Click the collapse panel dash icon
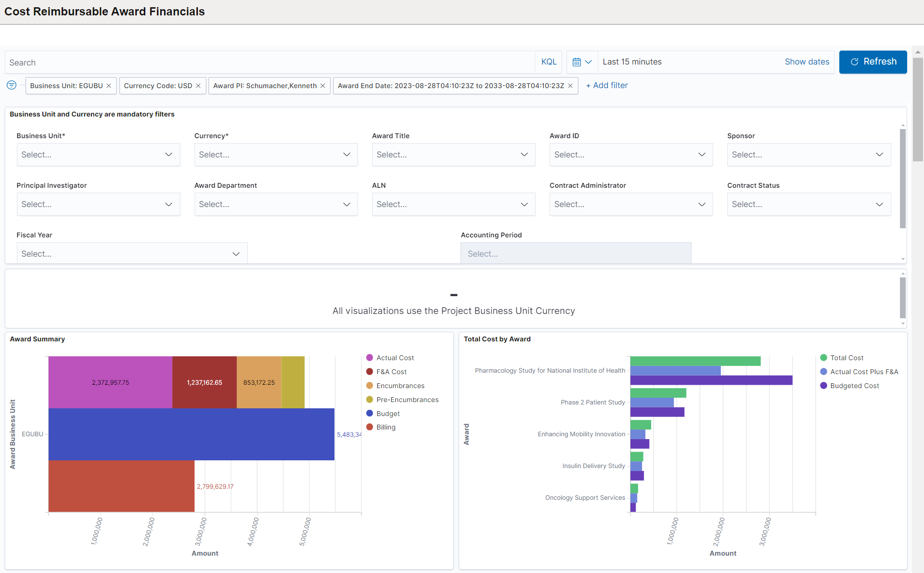Screen dimensions: 924x573 pos(454,294)
